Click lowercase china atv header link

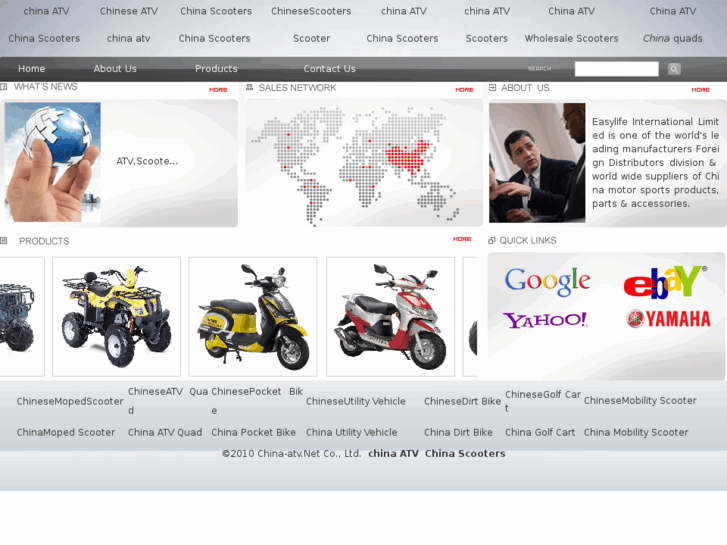128,38
